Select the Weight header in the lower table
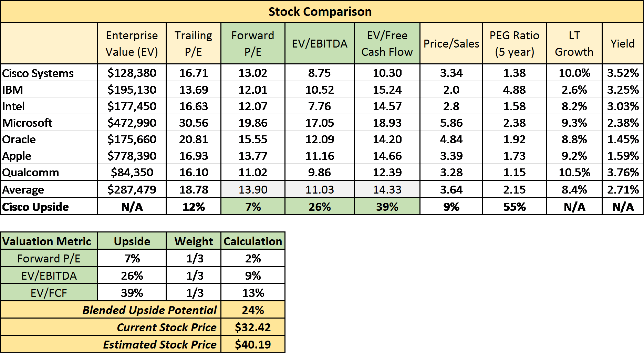 193,241
